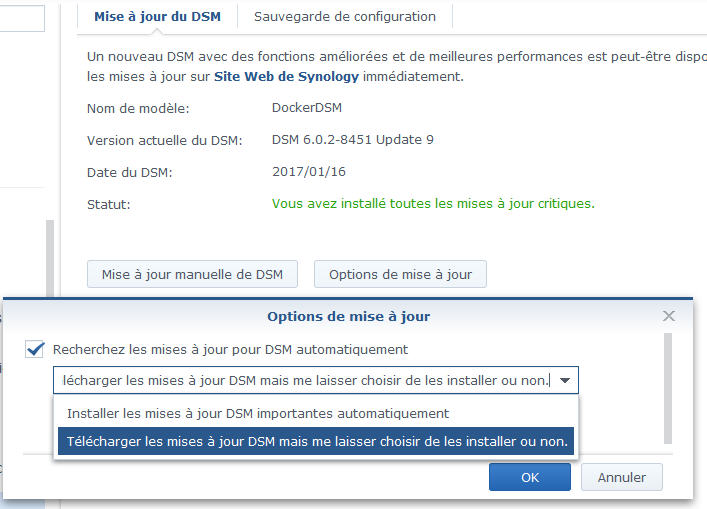Switch to the Mise à jour du DSM tab
The height and width of the screenshot is (509, 707).
pos(157,17)
